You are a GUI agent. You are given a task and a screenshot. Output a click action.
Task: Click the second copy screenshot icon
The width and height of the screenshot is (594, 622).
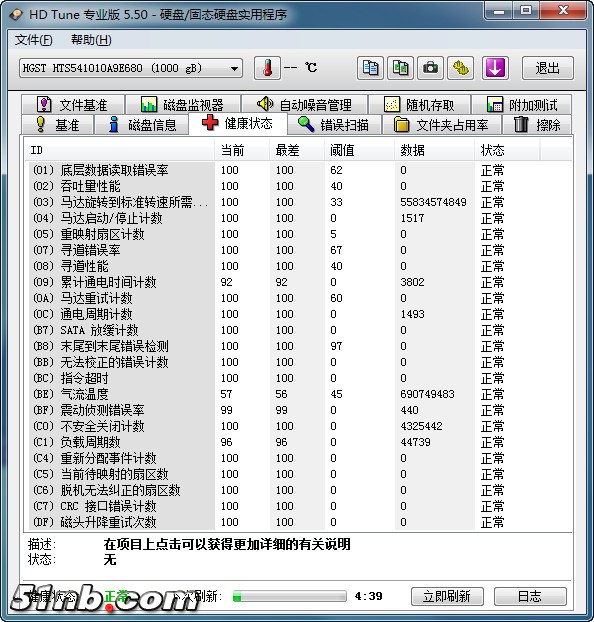point(400,68)
